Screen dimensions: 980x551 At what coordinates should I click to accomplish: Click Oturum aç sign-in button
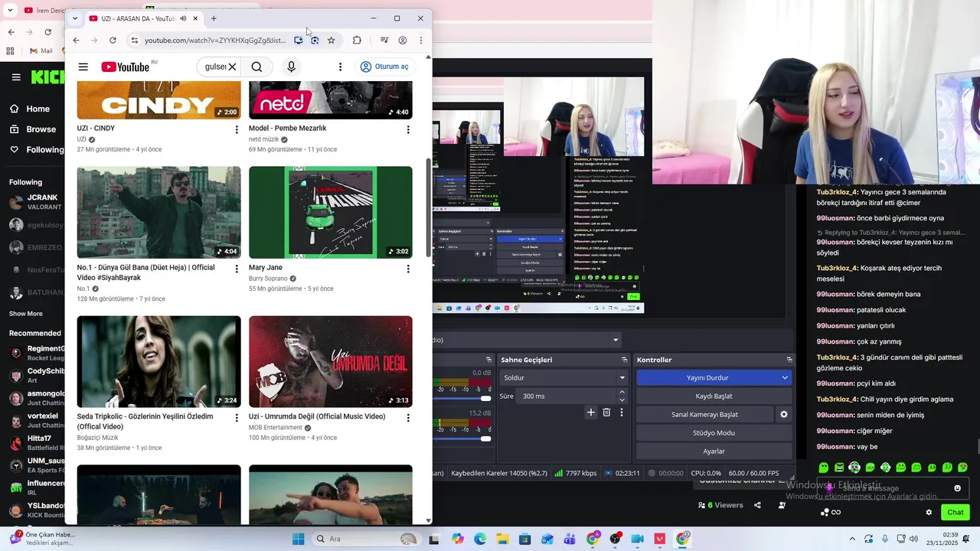point(384,67)
